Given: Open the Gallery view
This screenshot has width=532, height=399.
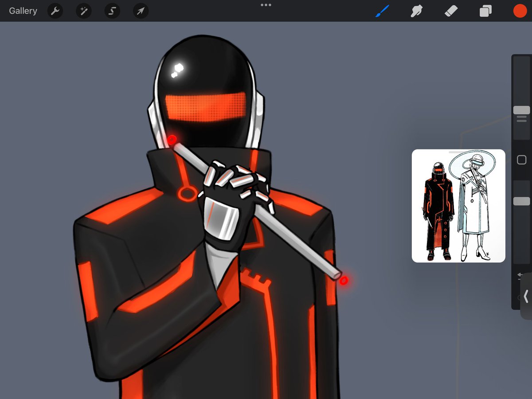Looking at the screenshot, I should pos(23,11).
